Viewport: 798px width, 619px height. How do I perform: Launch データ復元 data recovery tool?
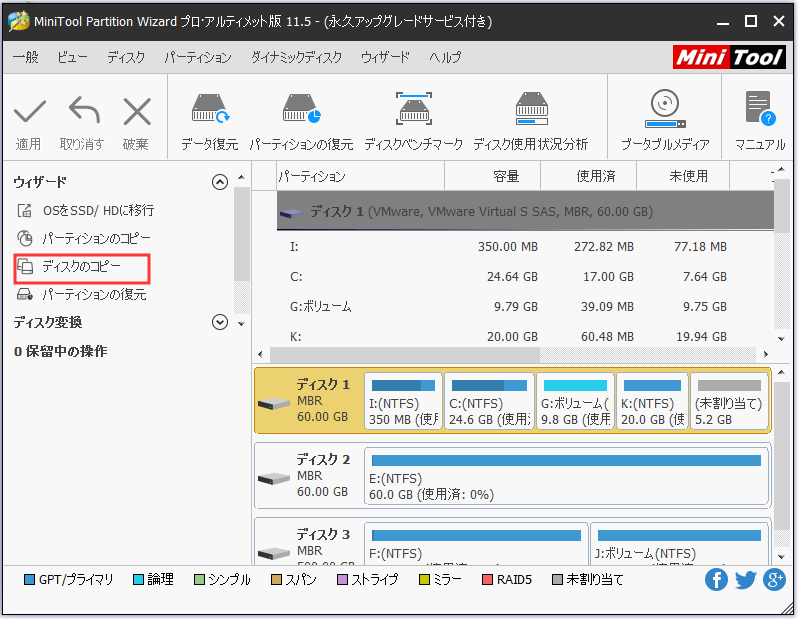(x=210, y=108)
